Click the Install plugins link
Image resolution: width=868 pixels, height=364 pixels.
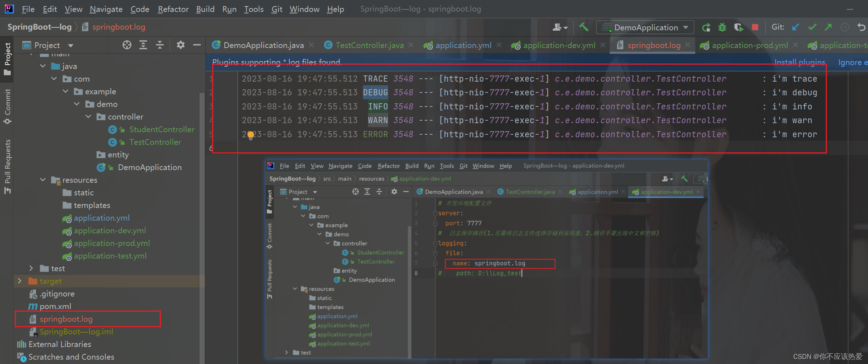[800, 62]
